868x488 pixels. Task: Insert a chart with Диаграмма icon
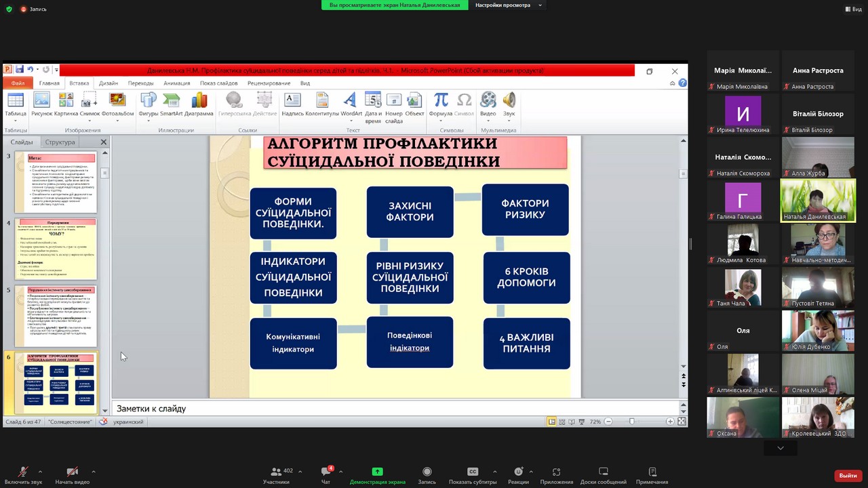[199, 105]
